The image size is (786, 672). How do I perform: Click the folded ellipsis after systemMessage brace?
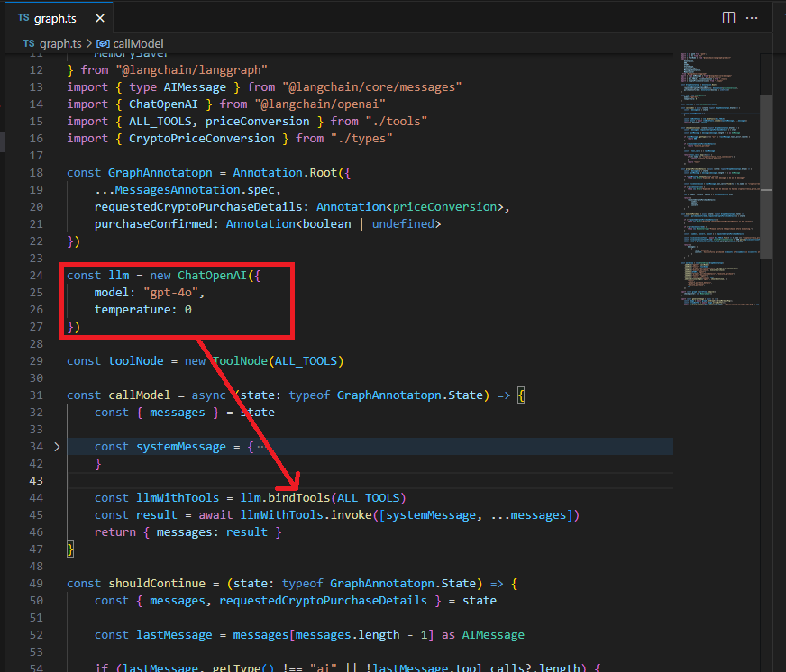pos(260,447)
